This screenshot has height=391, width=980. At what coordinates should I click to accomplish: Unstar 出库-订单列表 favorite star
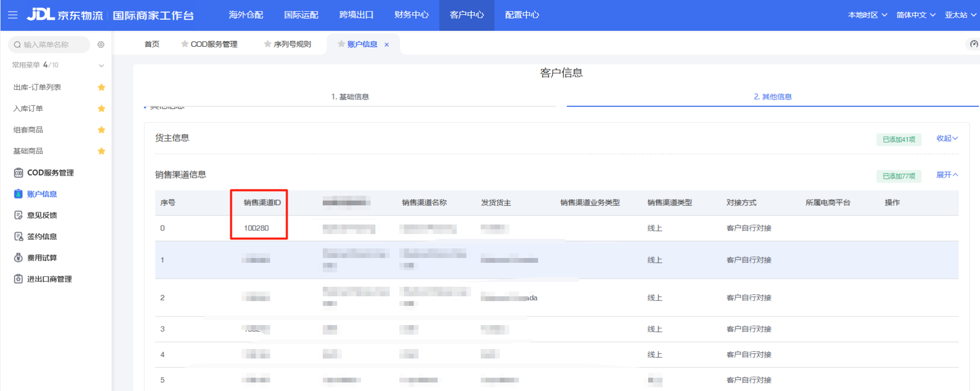pos(102,87)
